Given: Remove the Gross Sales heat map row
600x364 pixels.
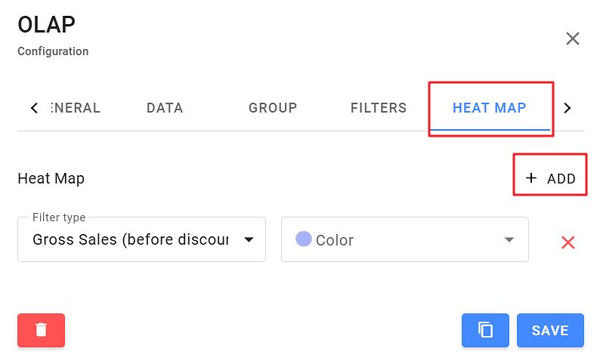Looking at the screenshot, I should pyautogui.click(x=568, y=242).
